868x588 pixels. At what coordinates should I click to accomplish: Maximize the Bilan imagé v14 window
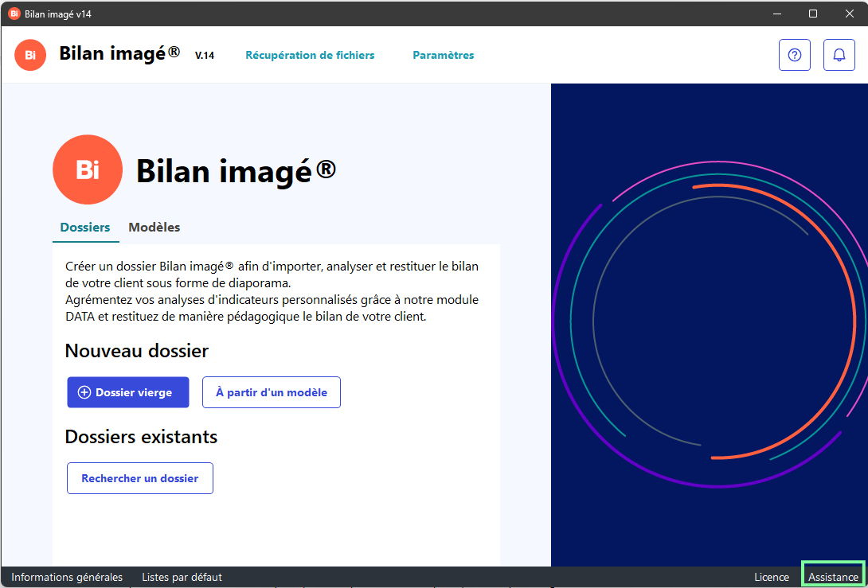coord(813,14)
